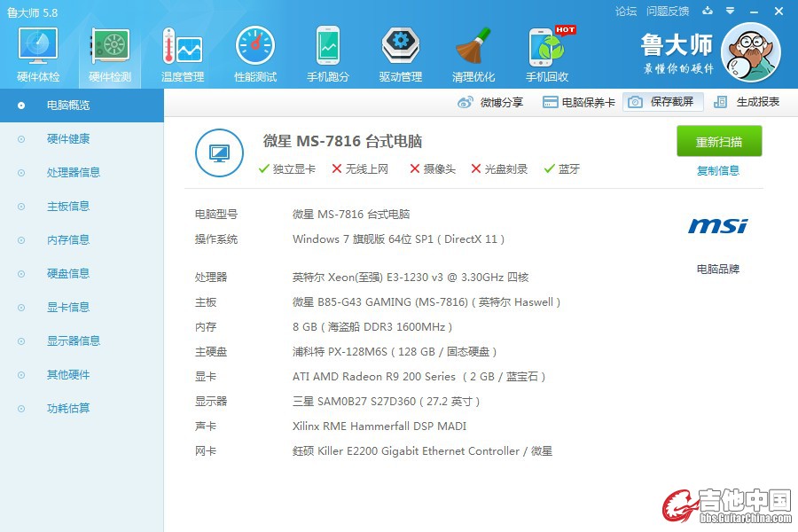The height and width of the screenshot is (532, 798).
Task: Open 电脑保养卡 maintenance card
Action: click(579, 102)
